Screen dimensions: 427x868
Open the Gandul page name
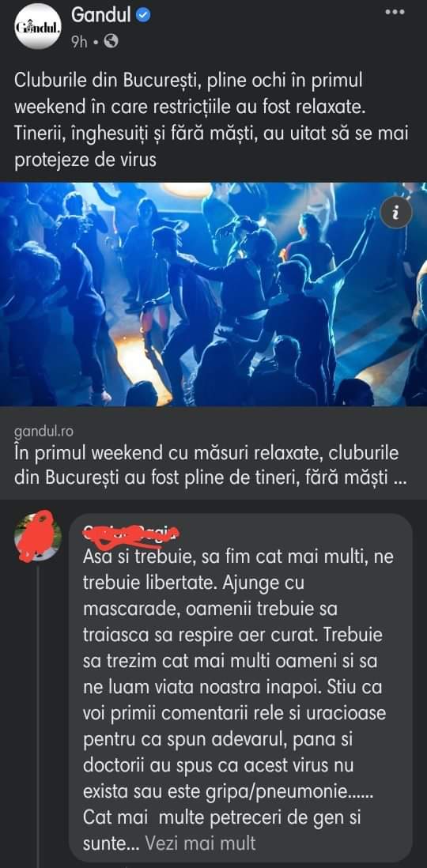coord(101,16)
